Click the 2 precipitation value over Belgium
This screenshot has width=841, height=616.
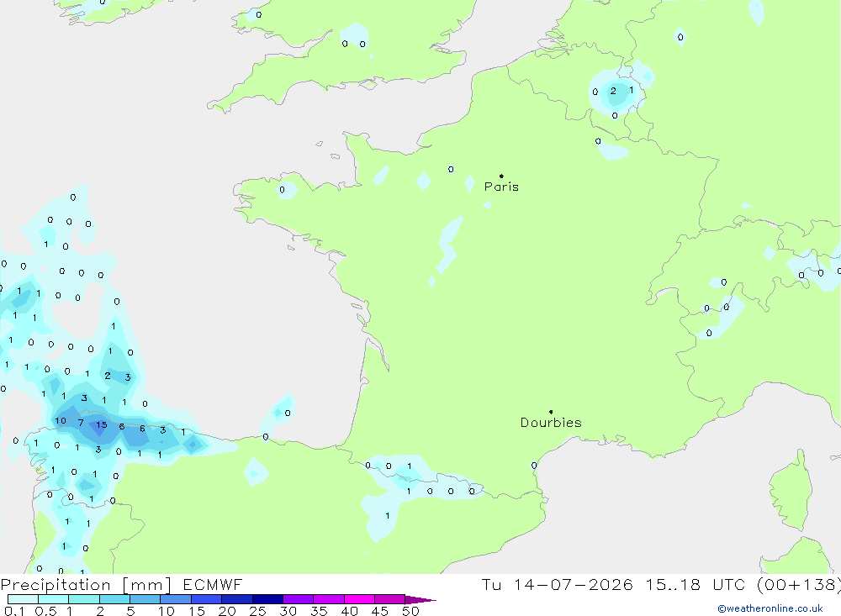613,91
